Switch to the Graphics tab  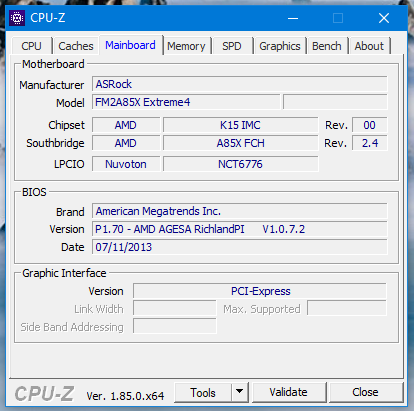(280, 46)
